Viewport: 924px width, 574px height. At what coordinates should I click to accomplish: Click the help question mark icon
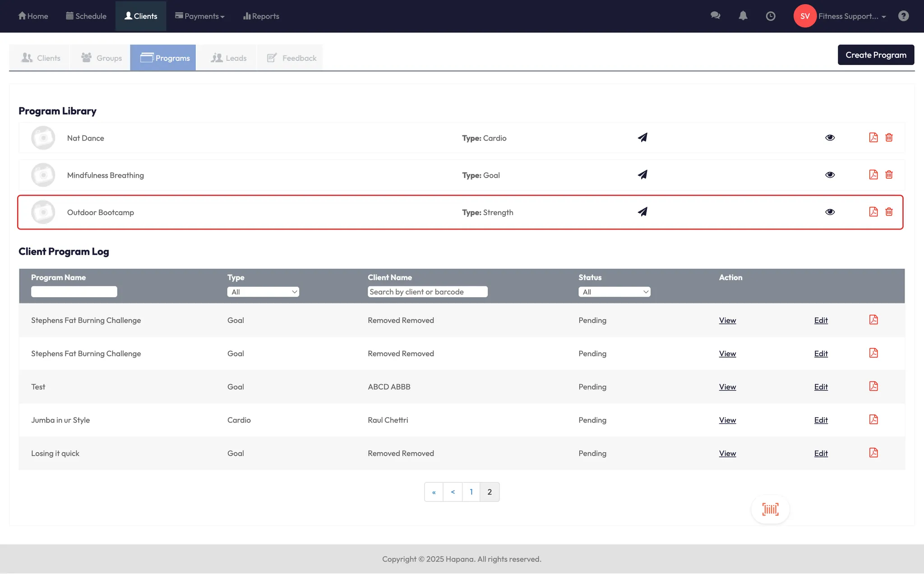click(x=903, y=16)
